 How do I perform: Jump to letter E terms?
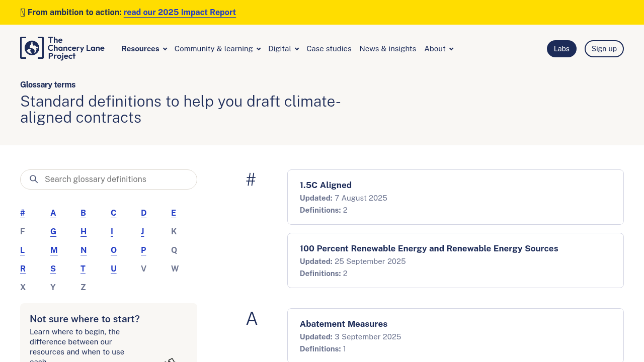(x=174, y=213)
